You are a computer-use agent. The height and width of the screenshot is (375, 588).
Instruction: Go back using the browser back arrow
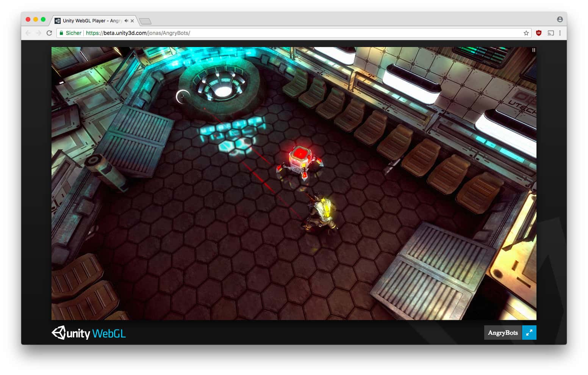point(28,33)
